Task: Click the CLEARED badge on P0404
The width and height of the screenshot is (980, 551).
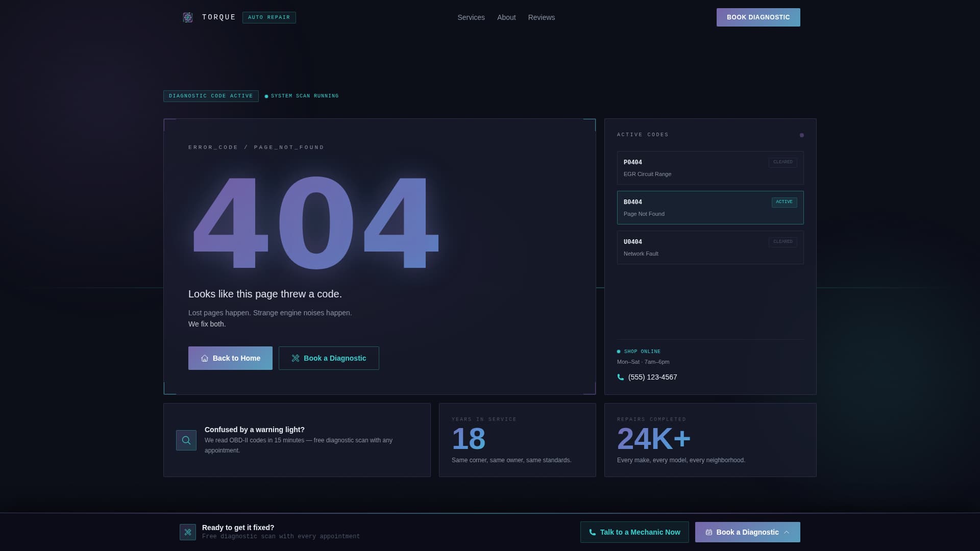Action: (783, 162)
